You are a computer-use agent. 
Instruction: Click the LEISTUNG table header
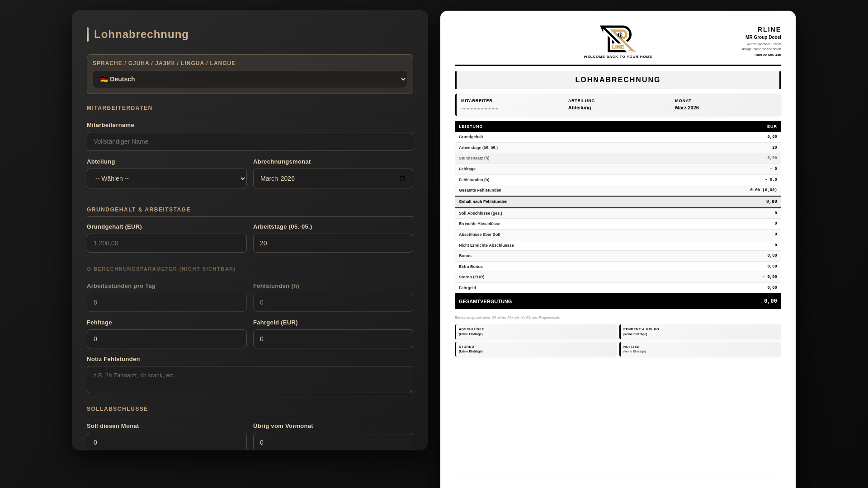click(471, 127)
